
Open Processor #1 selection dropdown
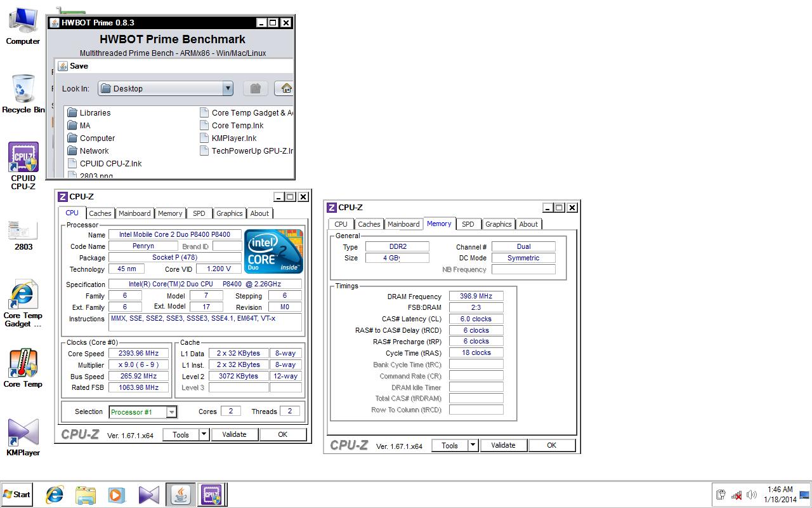(x=143, y=412)
